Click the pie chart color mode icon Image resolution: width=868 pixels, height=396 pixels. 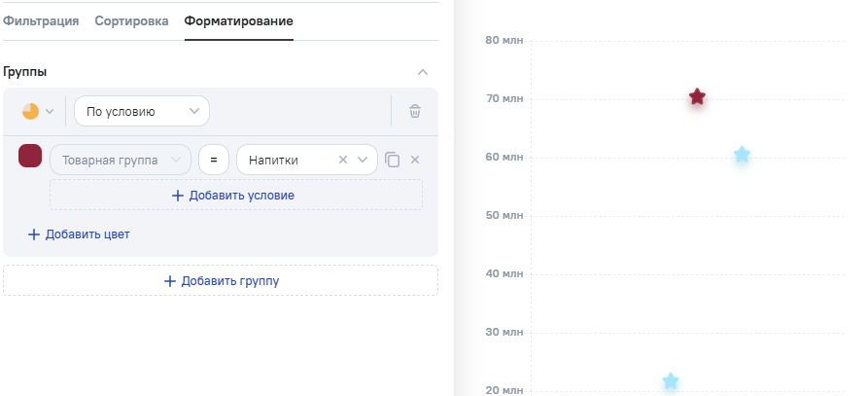pos(30,111)
